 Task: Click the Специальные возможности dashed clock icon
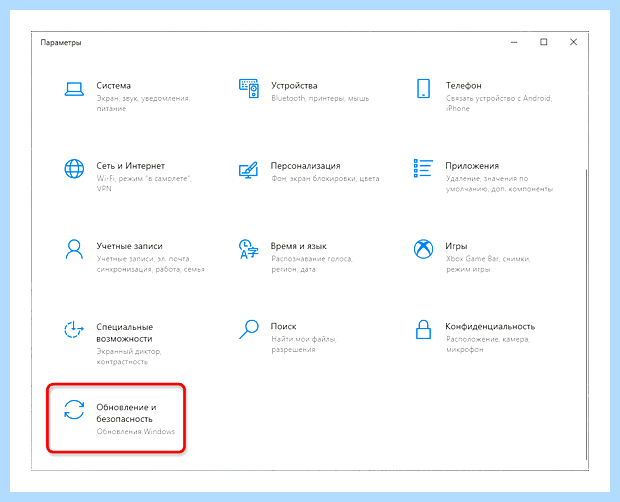tap(74, 330)
